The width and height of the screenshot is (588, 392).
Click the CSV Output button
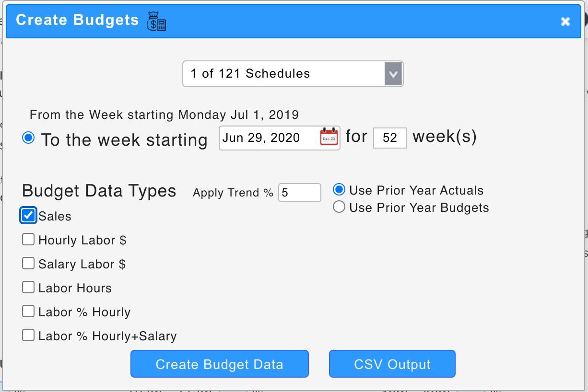392,364
